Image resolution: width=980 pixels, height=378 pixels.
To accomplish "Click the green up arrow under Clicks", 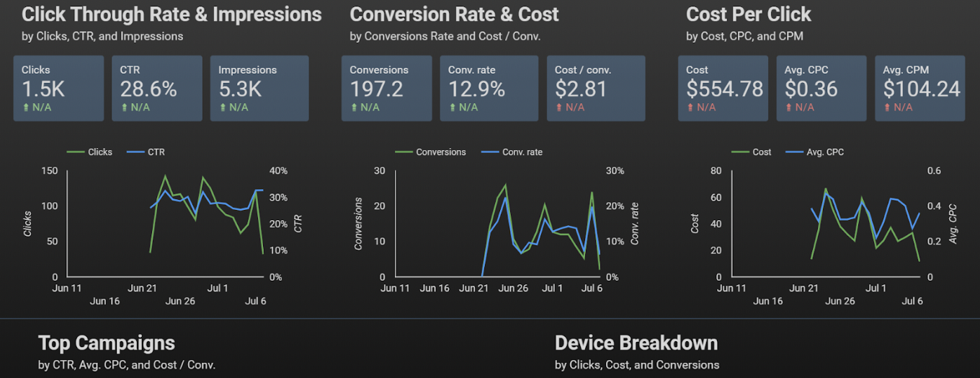I will click(x=25, y=107).
